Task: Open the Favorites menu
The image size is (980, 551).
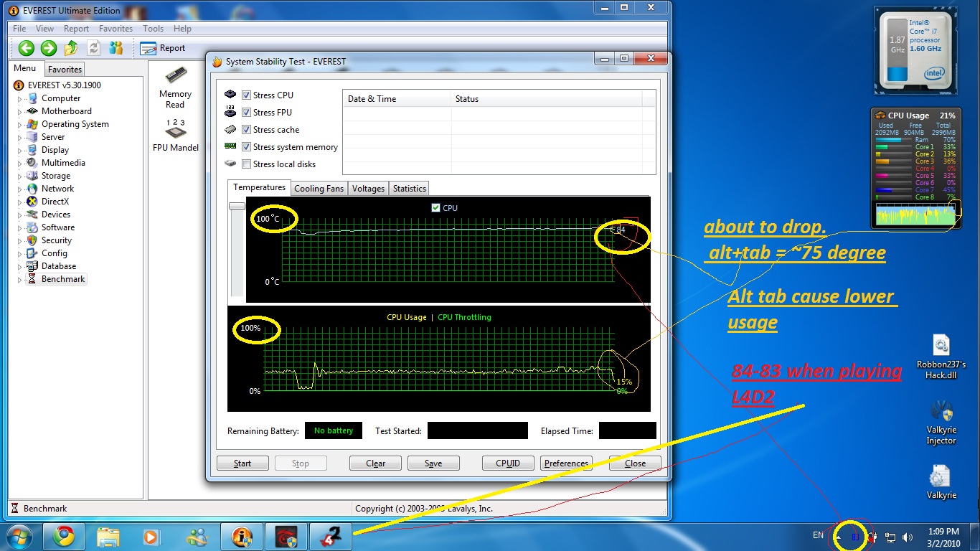Action: [116, 29]
